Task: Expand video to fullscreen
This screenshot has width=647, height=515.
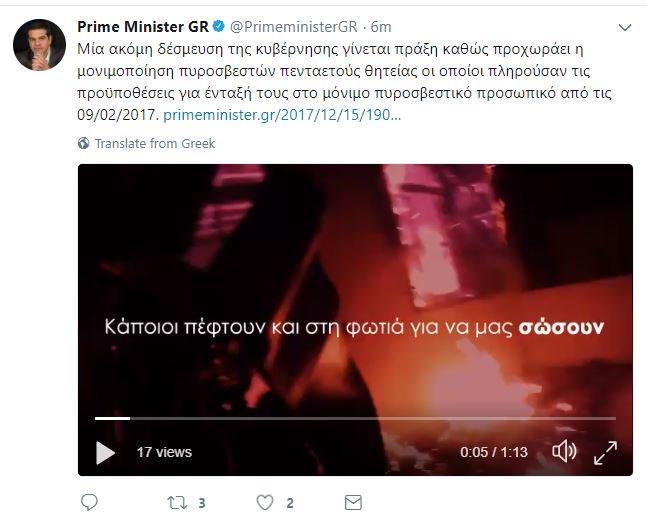Action: point(605,453)
